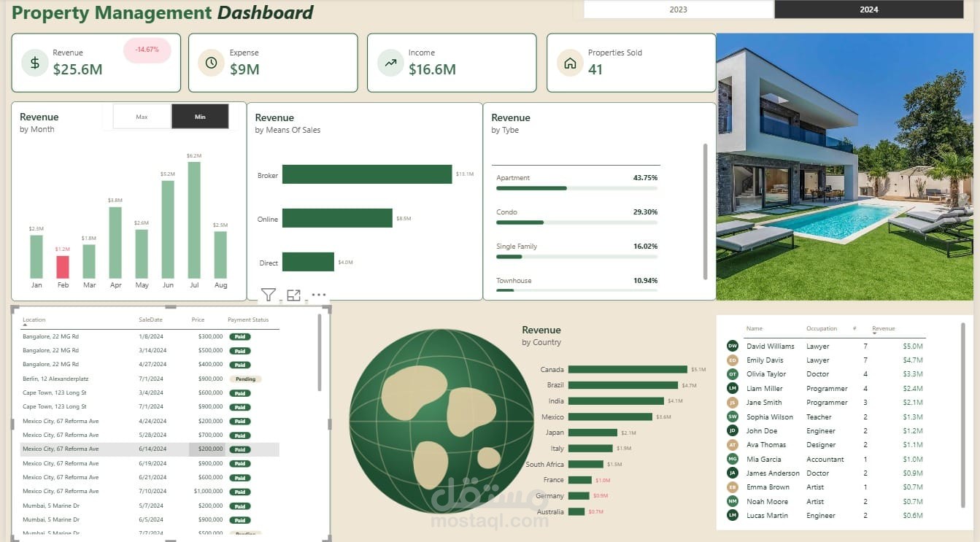This screenshot has height=542, width=980.
Task: Click Sophia Wilson's SW avatar
Action: [x=733, y=417]
